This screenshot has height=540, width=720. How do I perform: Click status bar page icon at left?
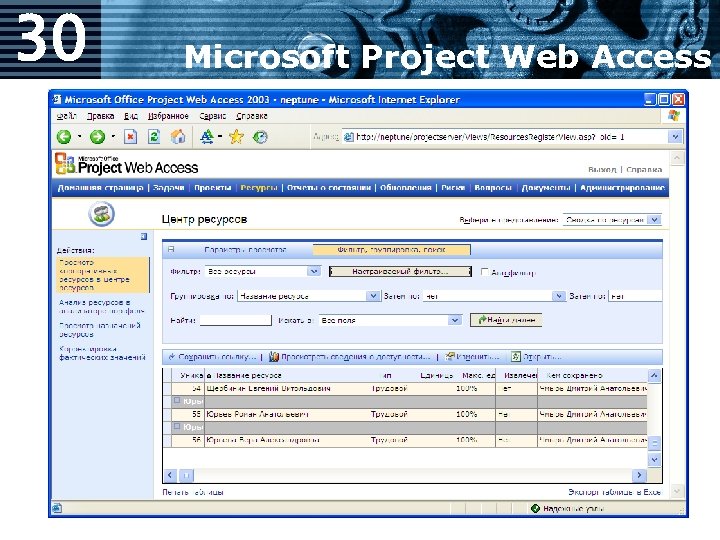57,508
